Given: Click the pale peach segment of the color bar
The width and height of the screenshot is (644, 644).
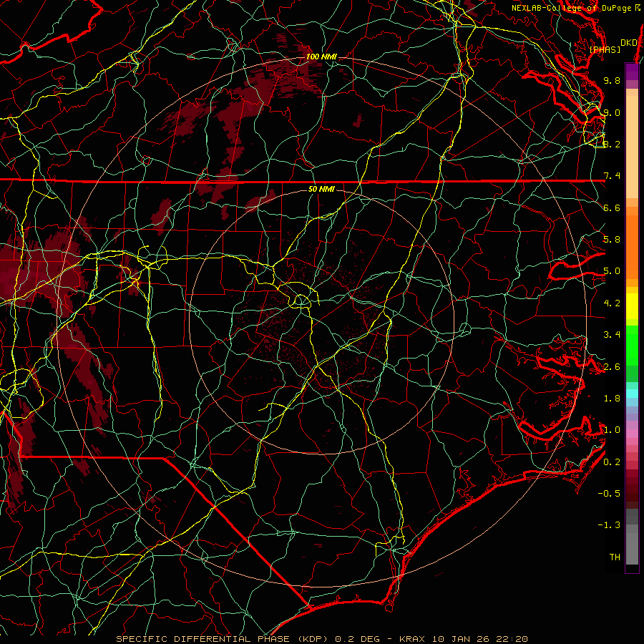Looking at the screenshot, I should 632,147.
